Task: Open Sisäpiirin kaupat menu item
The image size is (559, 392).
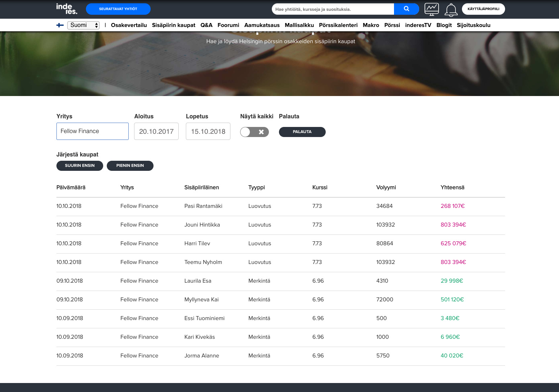Action: (174, 25)
